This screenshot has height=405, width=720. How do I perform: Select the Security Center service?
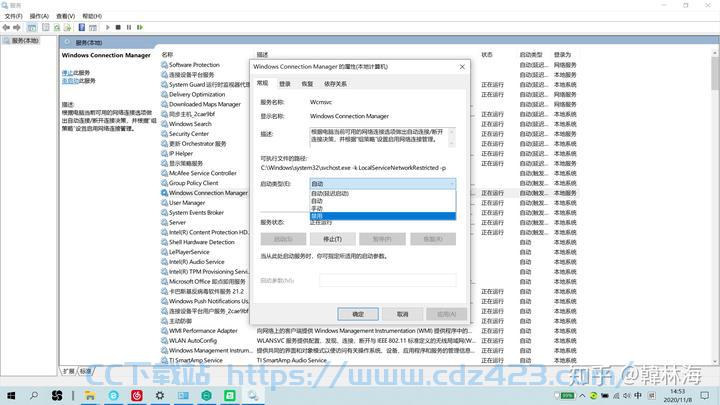coord(189,134)
